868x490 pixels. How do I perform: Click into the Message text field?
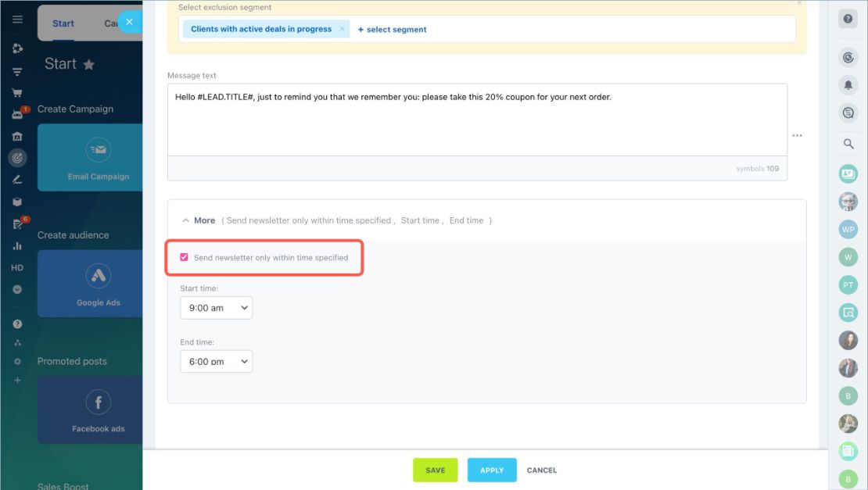point(477,120)
